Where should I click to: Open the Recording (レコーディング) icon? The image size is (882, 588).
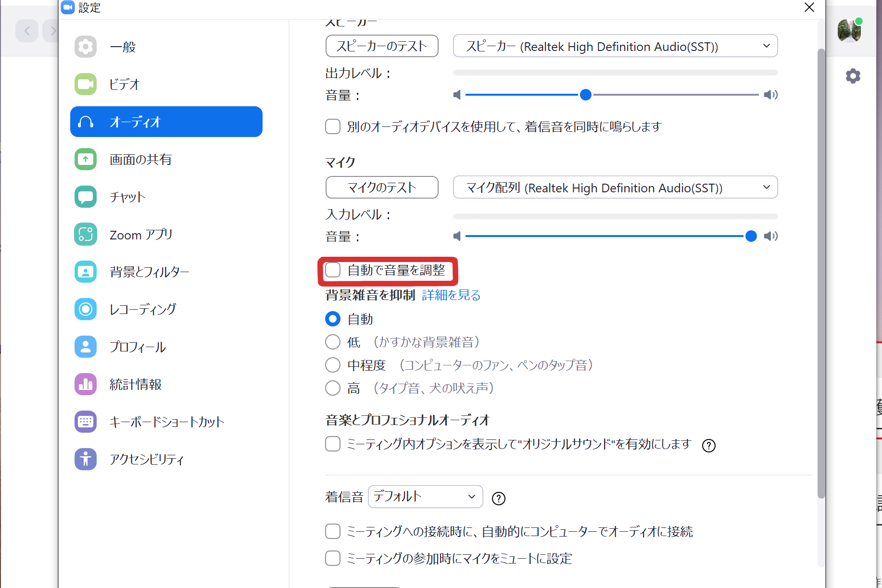[x=86, y=309]
